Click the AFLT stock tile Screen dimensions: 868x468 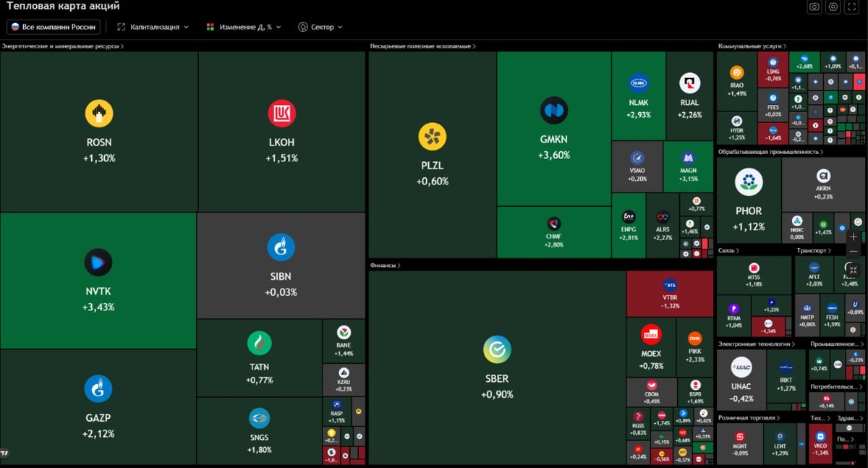[814, 274]
